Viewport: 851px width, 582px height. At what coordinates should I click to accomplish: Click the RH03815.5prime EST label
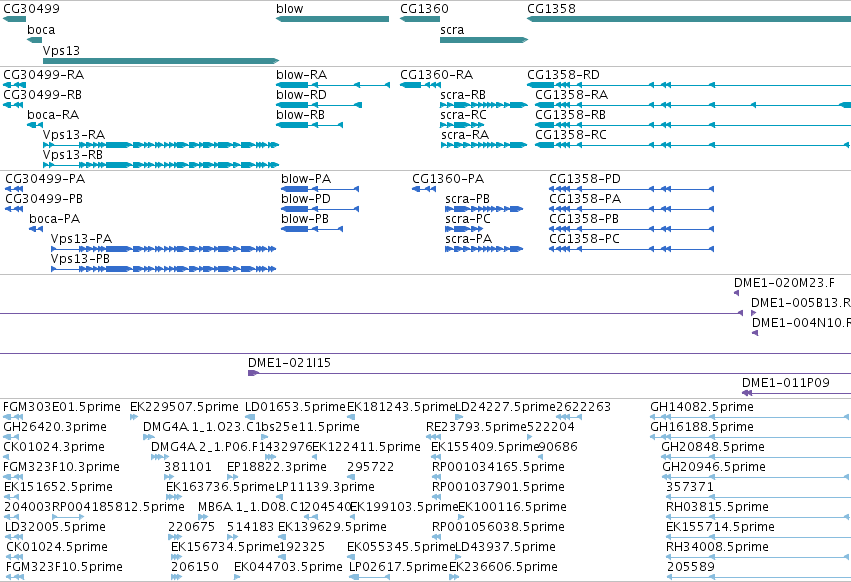click(717, 507)
